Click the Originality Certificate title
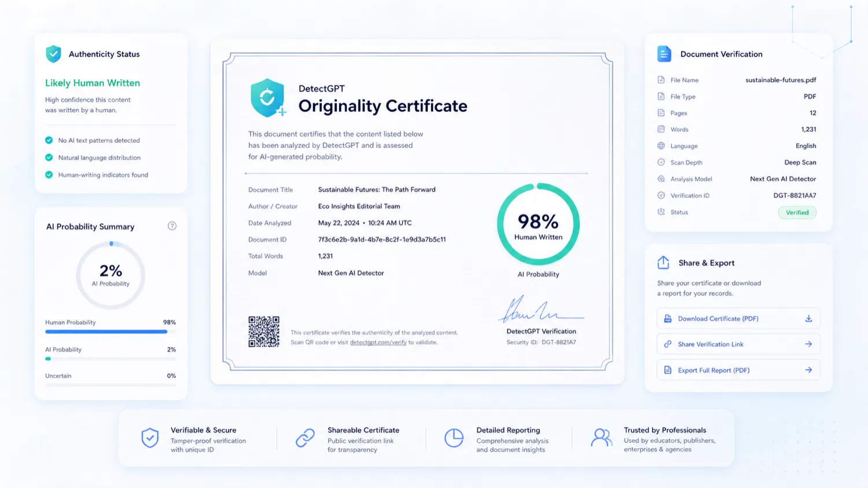This screenshot has width=868, height=488. pyautogui.click(x=382, y=106)
